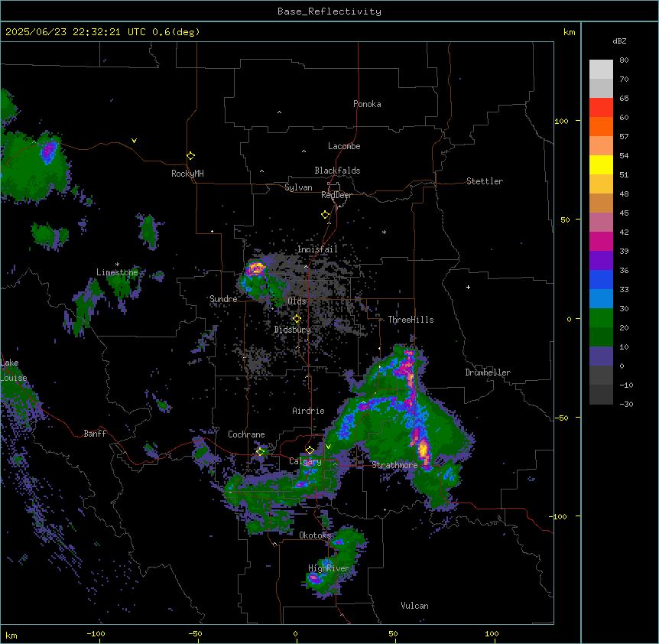Screen dimensions: 659x644
Task: Click the Ponoka label
Action: point(367,104)
